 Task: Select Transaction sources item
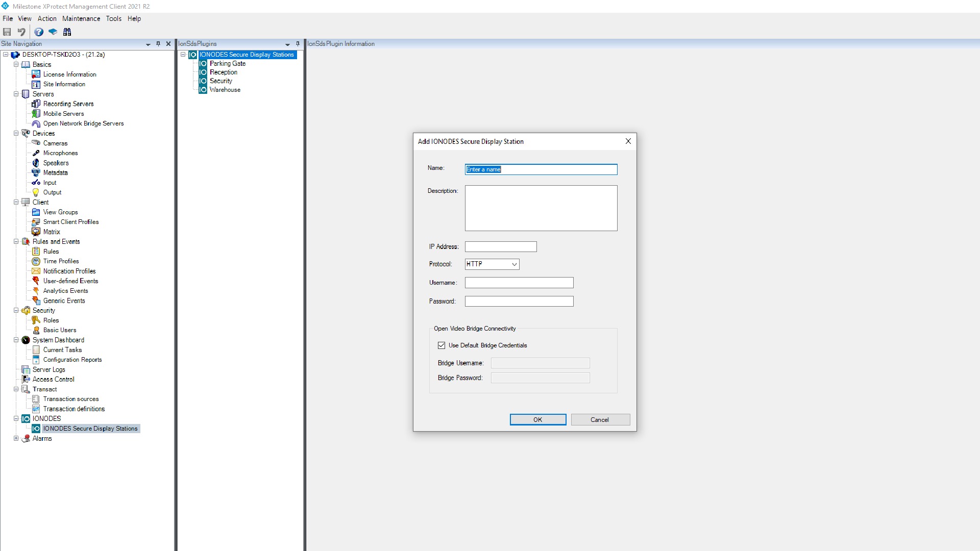pyautogui.click(x=71, y=399)
